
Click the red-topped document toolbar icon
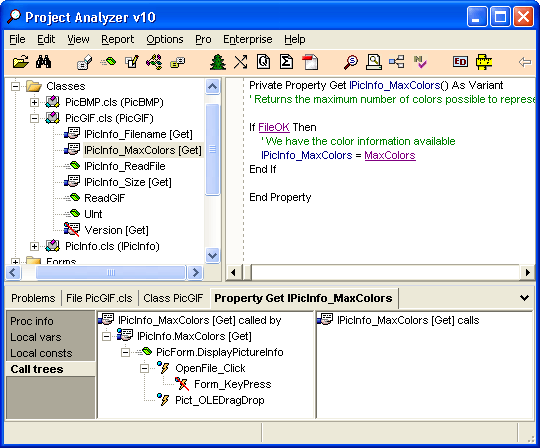tap(310, 62)
